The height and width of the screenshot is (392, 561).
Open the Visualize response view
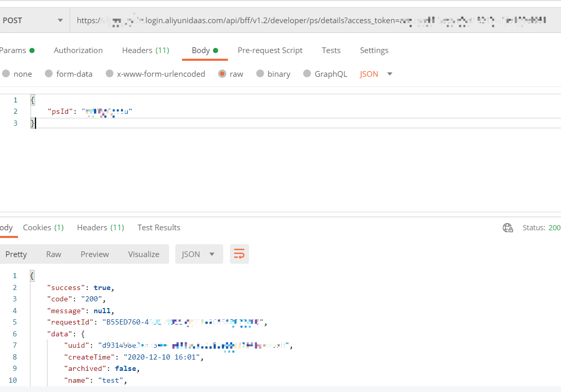pyautogui.click(x=143, y=254)
